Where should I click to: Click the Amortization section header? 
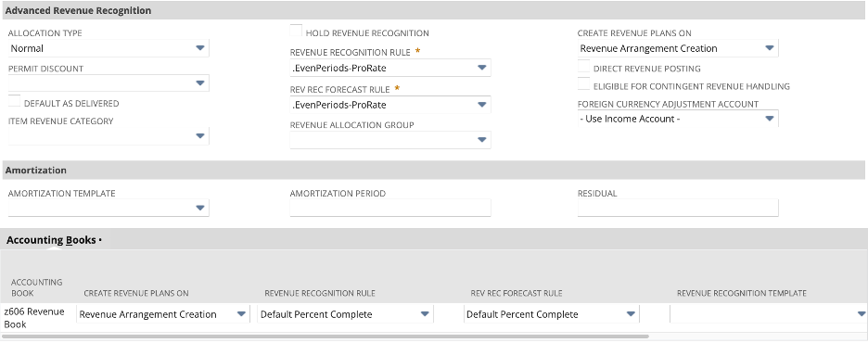tap(434, 171)
